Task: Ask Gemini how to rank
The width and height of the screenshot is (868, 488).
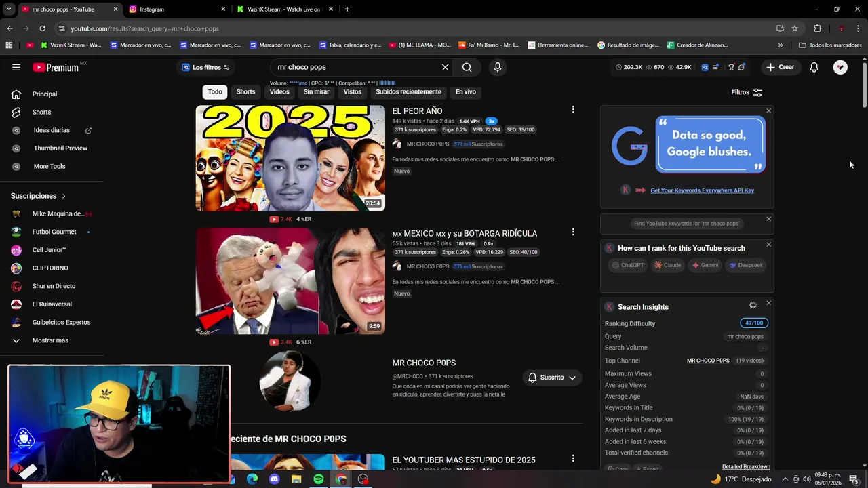Action: pyautogui.click(x=705, y=265)
